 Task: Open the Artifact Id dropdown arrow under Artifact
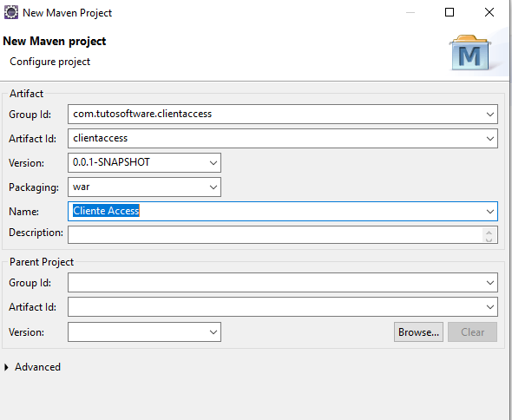coord(489,139)
